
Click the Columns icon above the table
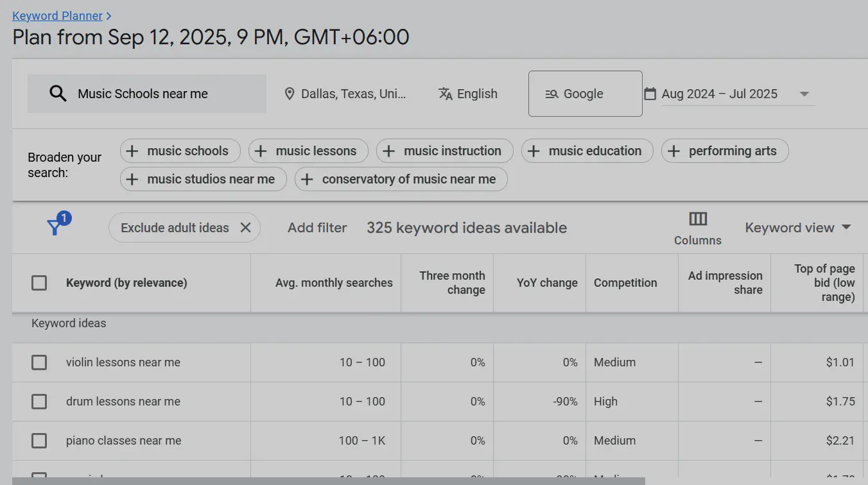point(697,218)
